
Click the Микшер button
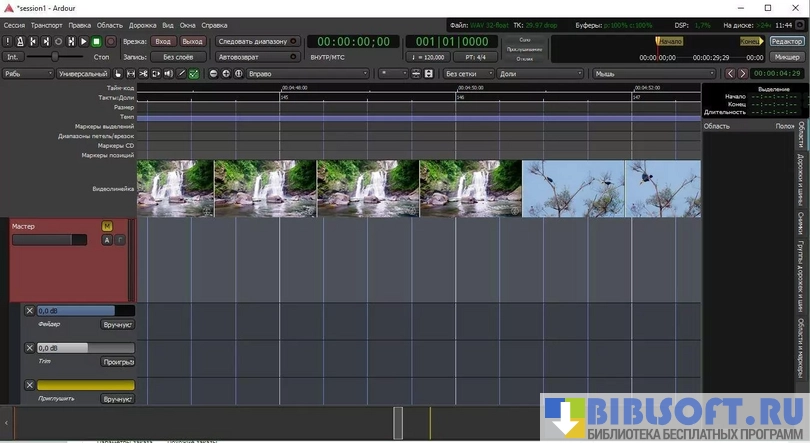tap(786, 57)
